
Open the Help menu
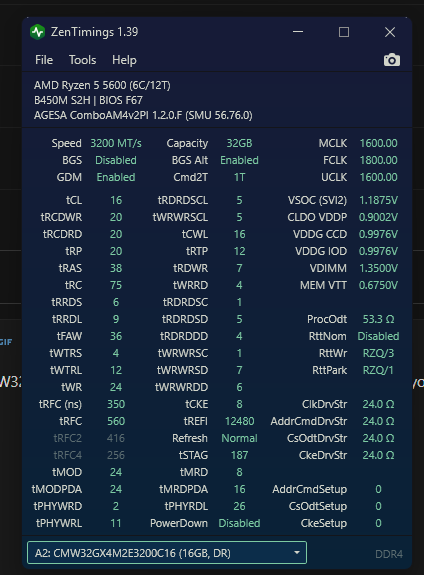[124, 60]
